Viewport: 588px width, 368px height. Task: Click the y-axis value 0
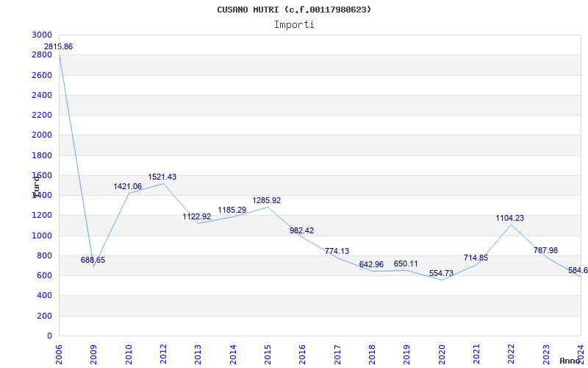click(49, 336)
